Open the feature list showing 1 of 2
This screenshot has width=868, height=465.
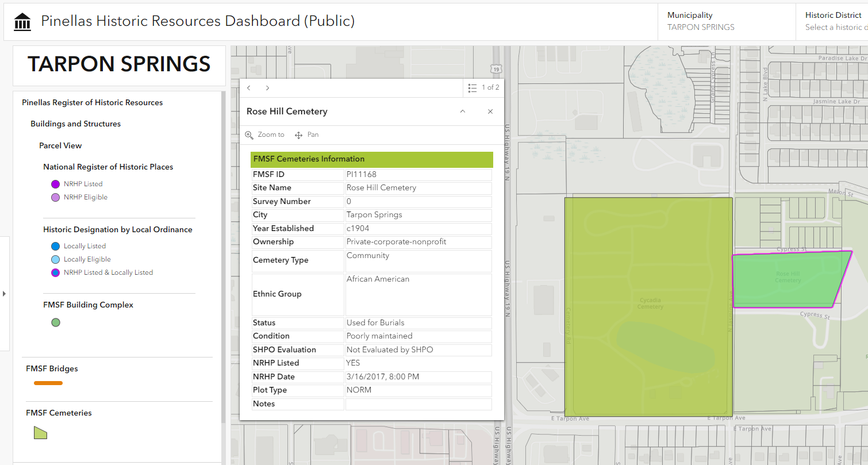click(x=483, y=88)
